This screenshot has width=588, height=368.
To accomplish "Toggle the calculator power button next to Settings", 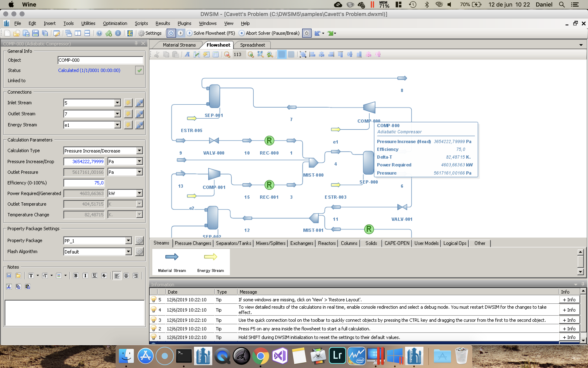I will click(171, 33).
